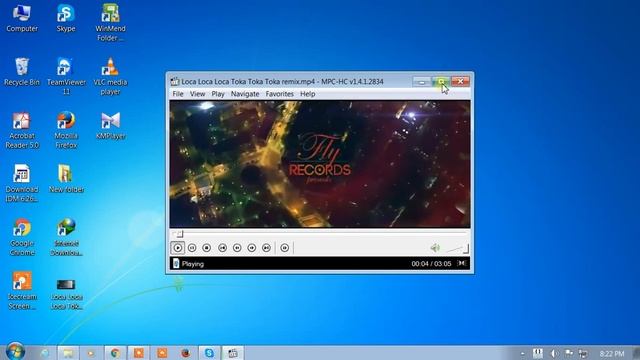Open Windows Explorer from the taskbar

click(68, 353)
